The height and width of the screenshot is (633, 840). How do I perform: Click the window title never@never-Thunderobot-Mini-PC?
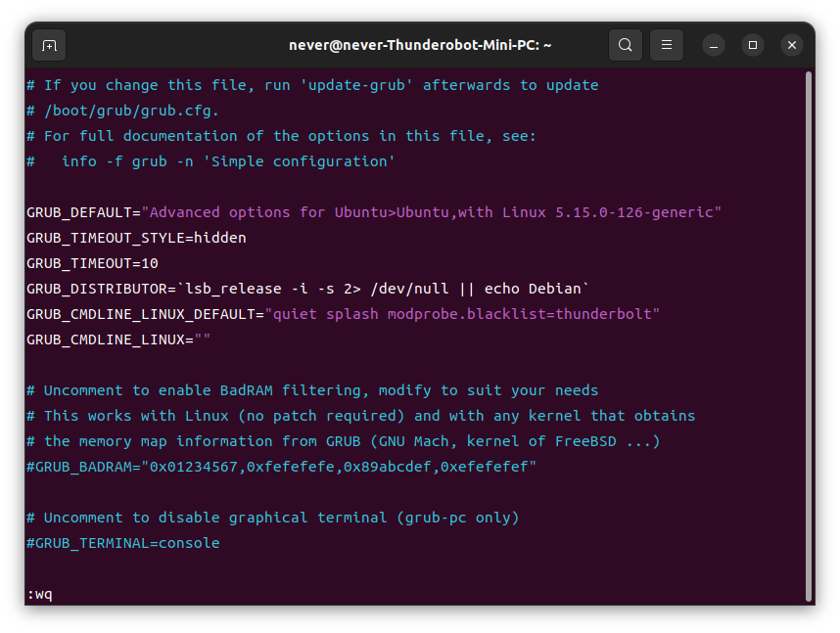[420, 46]
